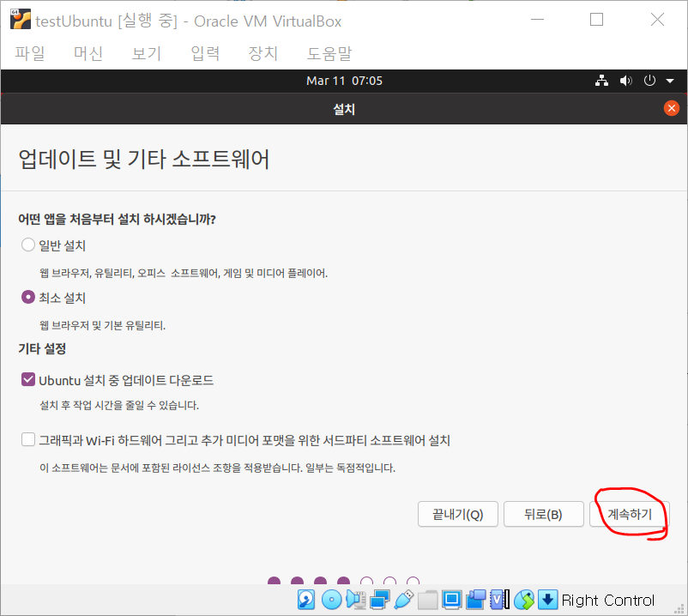Open the shared folders status icon
This screenshot has width=688, height=616.
427,600
